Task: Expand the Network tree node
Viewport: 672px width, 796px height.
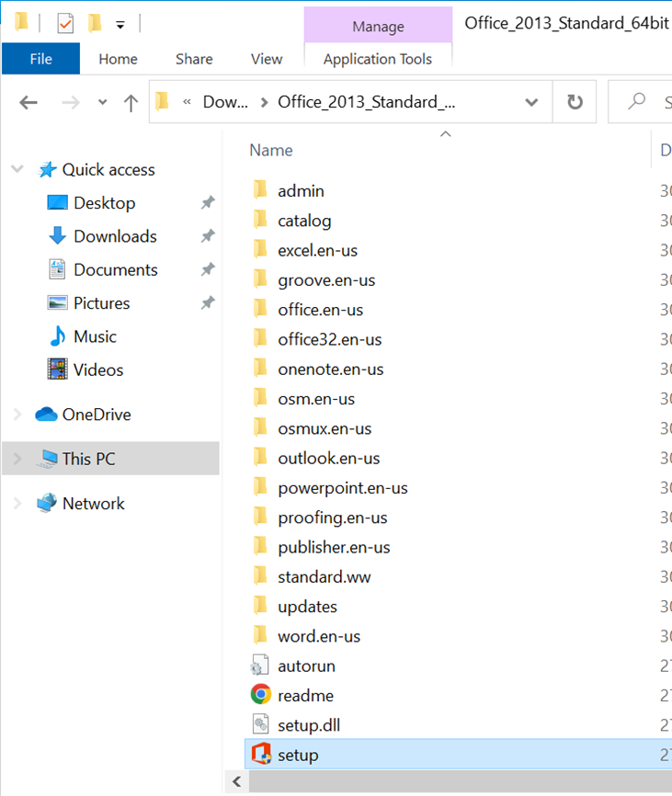Action: 17,504
